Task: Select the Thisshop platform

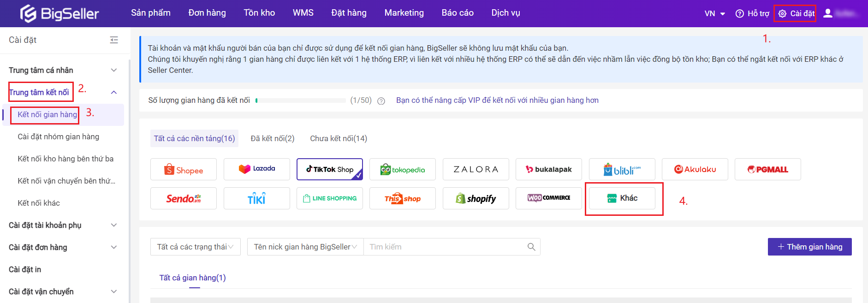Action: click(x=403, y=198)
